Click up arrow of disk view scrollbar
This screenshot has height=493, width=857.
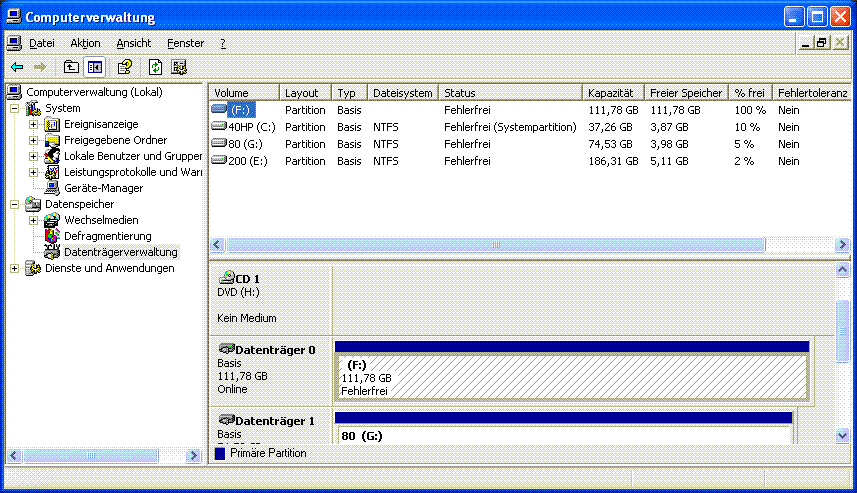pyautogui.click(x=842, y=269)
